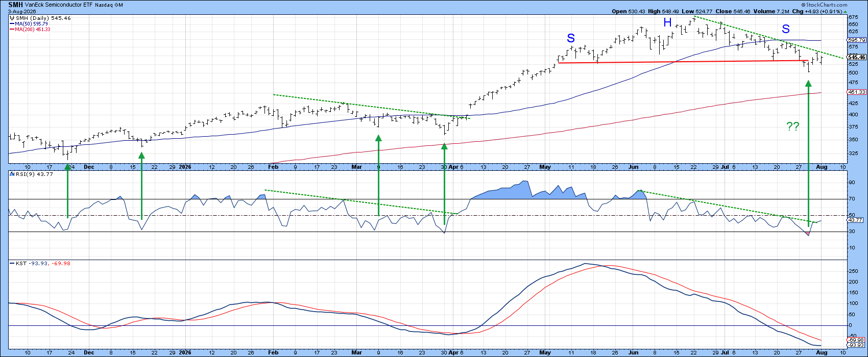
Task: Click the bold SMH ticker symbol in the header
Action: [15, 5]
